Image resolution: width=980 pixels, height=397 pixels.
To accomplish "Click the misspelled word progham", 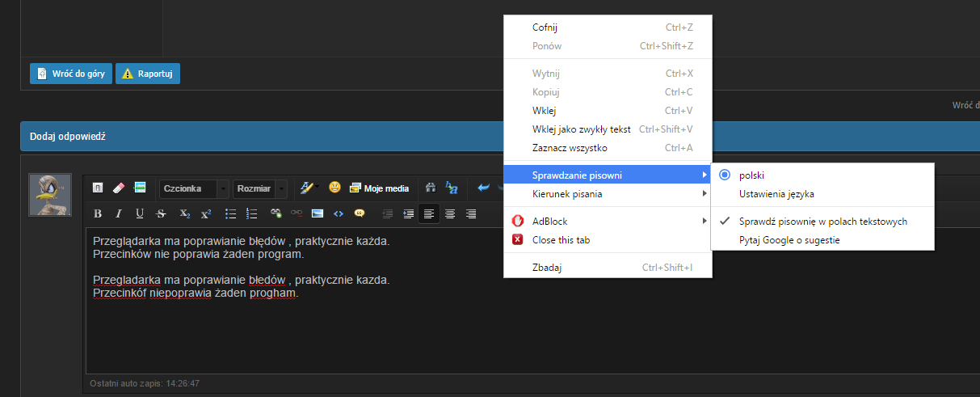I will pyautogui.click(x=272, y=293).
